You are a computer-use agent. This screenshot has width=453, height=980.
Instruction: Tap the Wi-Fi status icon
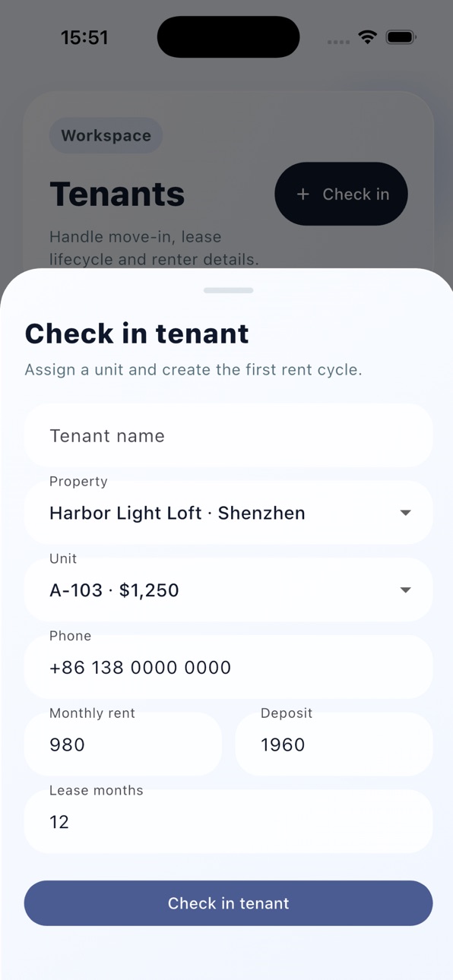(368, 37)
